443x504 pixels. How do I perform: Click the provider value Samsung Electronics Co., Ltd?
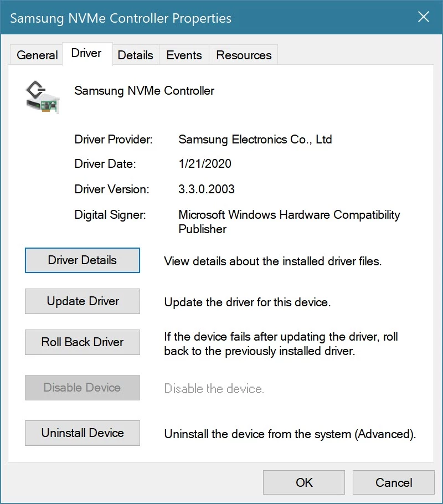[x=255, y=140]
